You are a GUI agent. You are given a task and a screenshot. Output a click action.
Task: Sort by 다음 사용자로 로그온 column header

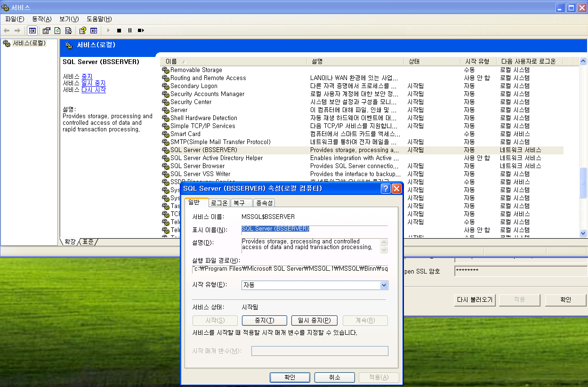[530, 62]
